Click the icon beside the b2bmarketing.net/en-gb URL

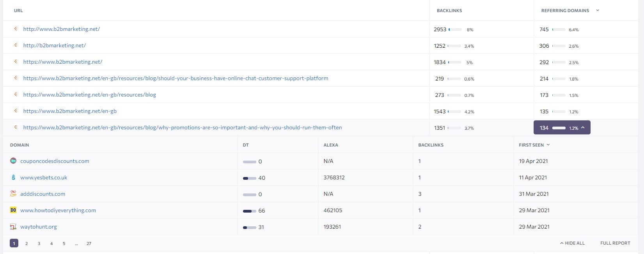point(16,111)
